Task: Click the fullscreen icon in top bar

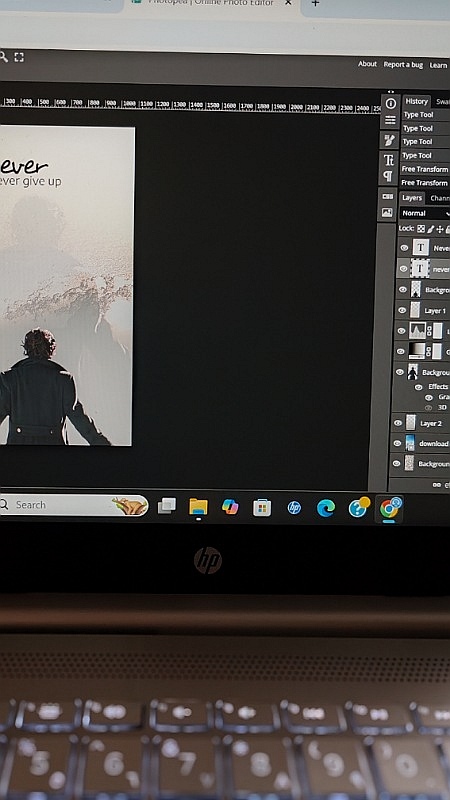Action: click(x=19, y=57)
